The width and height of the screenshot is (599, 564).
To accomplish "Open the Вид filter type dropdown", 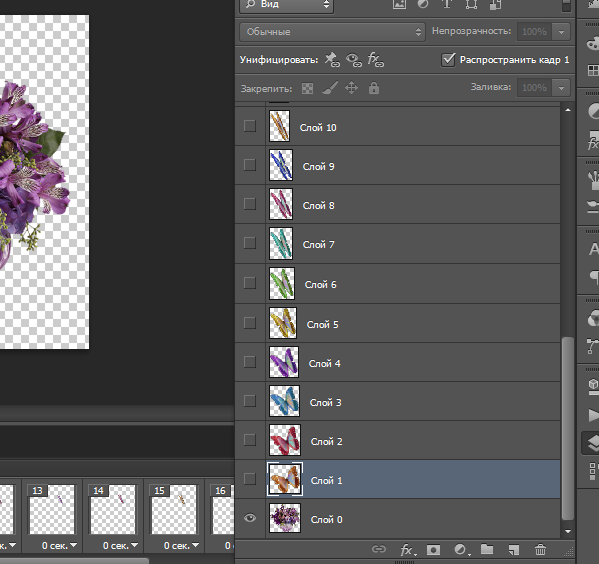I will click(287, 6).
